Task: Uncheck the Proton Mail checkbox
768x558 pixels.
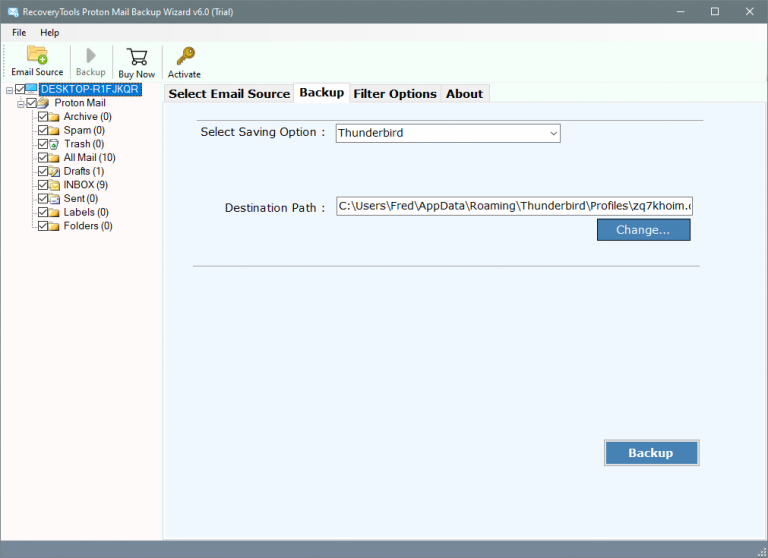Action: 32,103
